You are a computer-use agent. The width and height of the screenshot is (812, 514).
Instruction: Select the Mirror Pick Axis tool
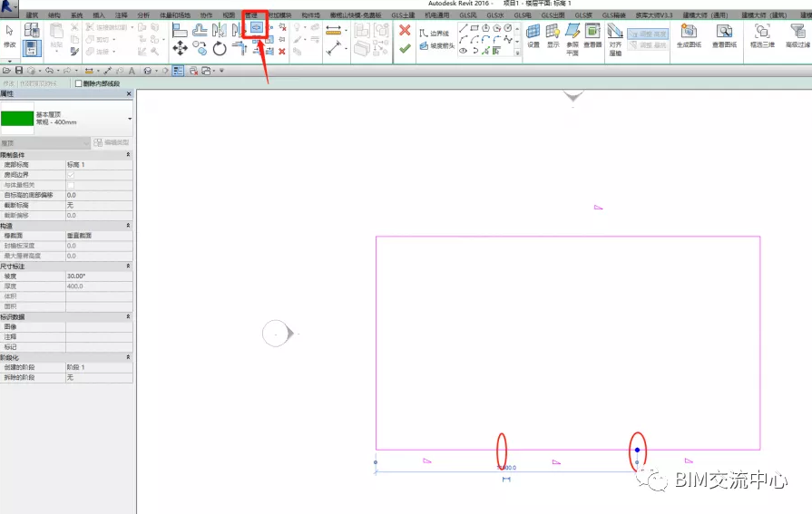coord(220,31)
